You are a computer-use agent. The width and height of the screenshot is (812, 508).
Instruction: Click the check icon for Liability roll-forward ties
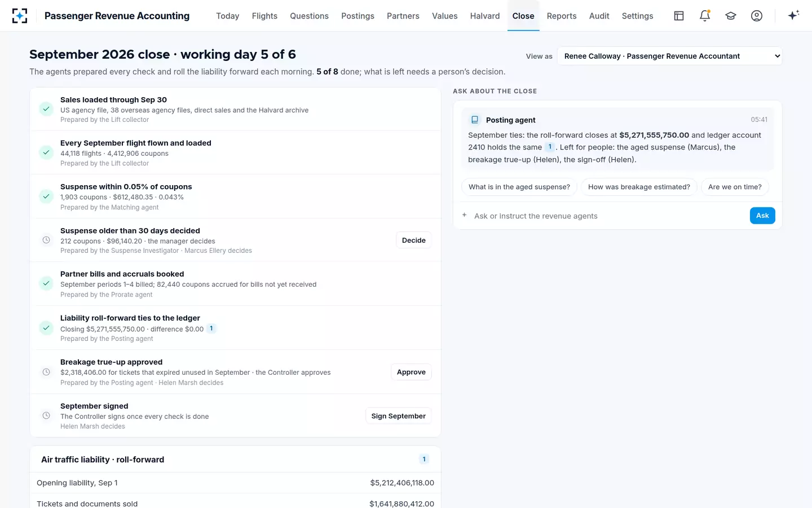point(46,327)
